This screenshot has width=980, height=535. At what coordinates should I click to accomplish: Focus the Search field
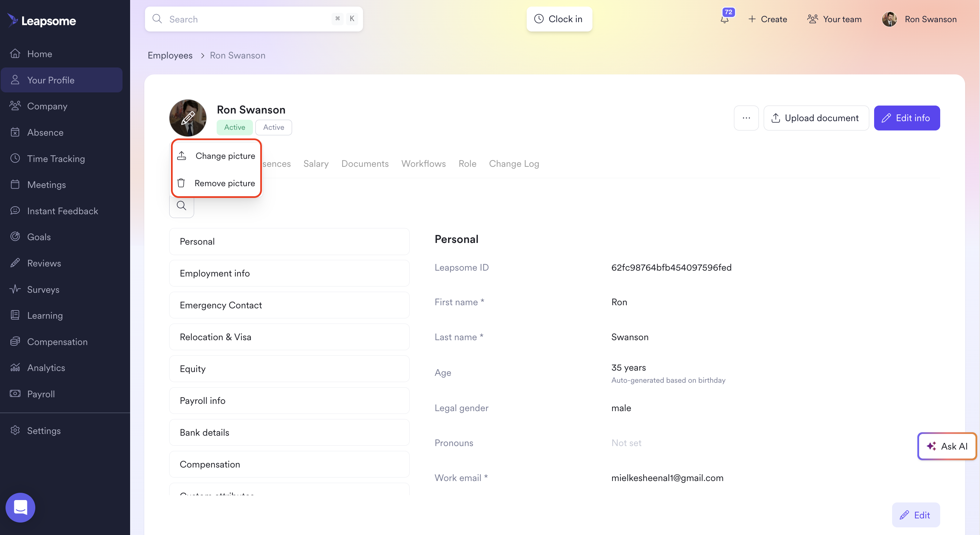point(254,19)
